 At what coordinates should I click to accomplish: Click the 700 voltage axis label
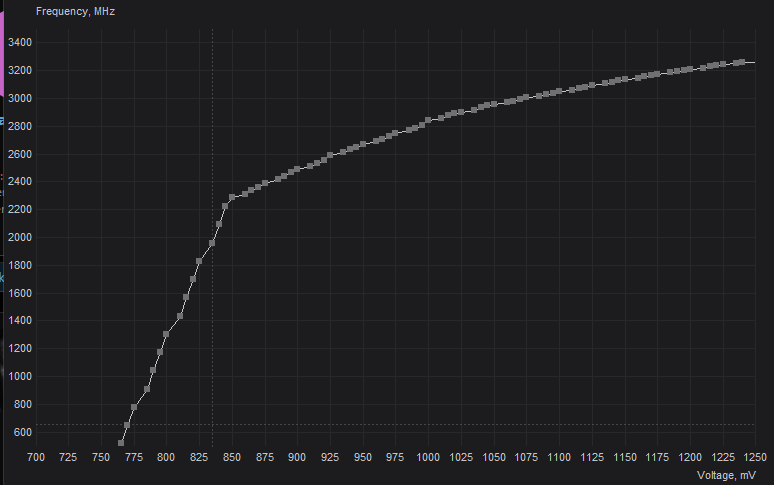point(36,457)
